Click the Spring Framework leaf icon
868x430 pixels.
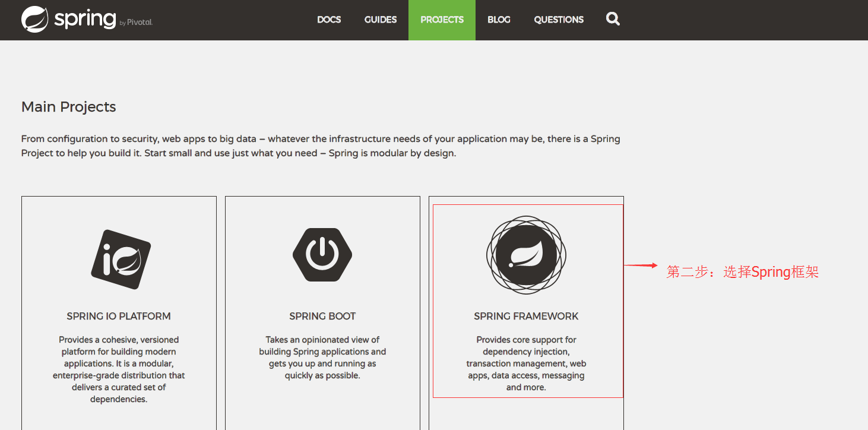526,255
